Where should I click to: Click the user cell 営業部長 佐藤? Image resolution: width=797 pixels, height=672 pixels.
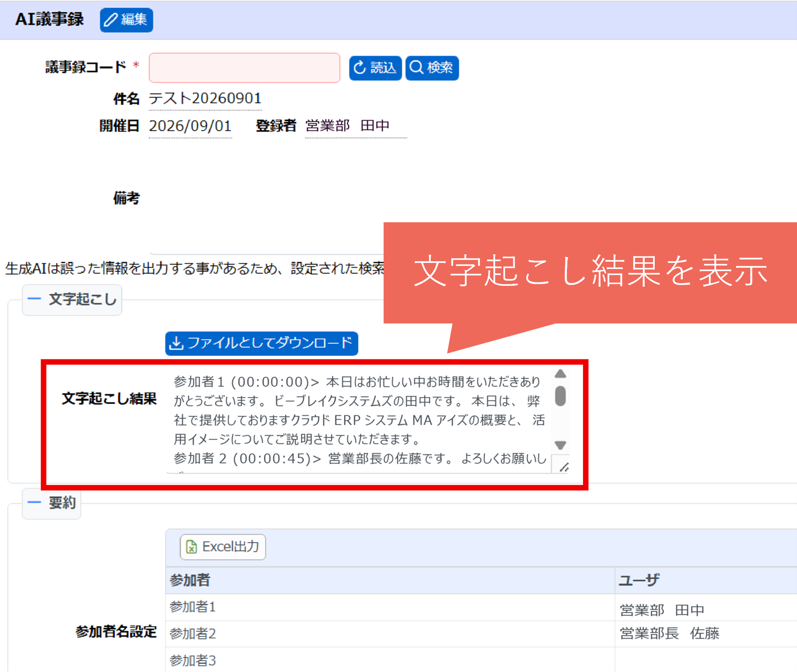(706, 634)
